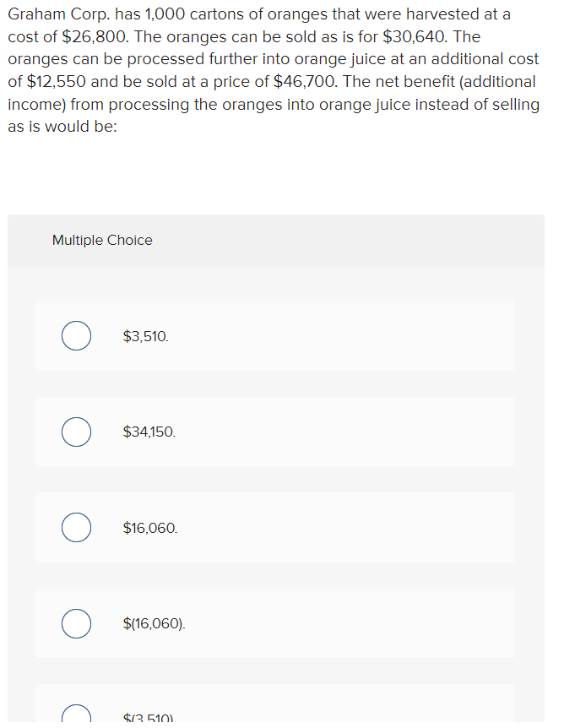Select the partially visible last radio button

(76, 714)
